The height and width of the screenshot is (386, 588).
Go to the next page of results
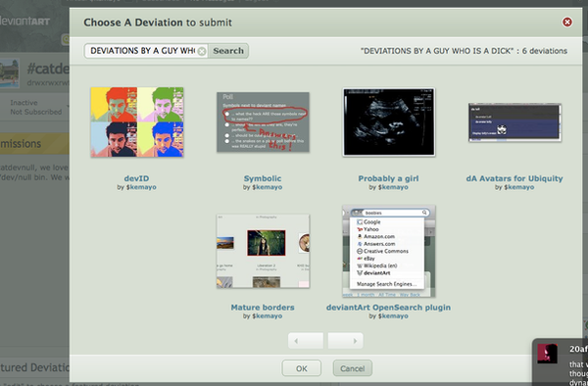click(x=345, y=341)
